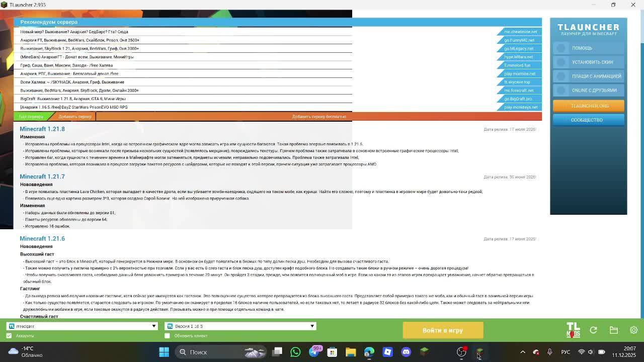This screenshot has width=644, height=362.
Task: Open launcher settings gear
Action: click(634, 330)
